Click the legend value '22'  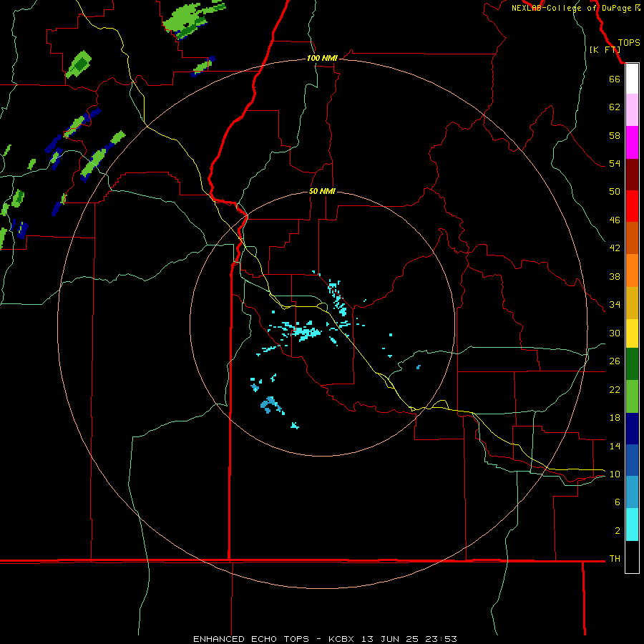615,389
